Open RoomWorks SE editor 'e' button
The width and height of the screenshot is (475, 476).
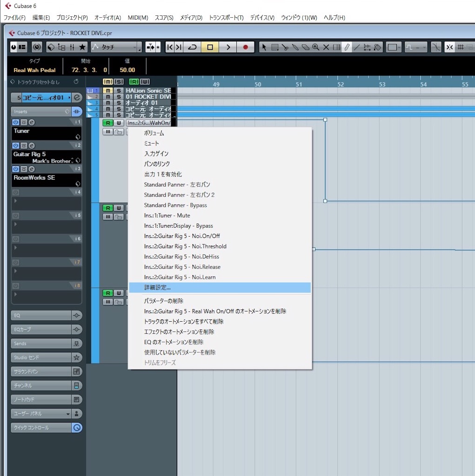pyautogui.click(x=32, y=169)
